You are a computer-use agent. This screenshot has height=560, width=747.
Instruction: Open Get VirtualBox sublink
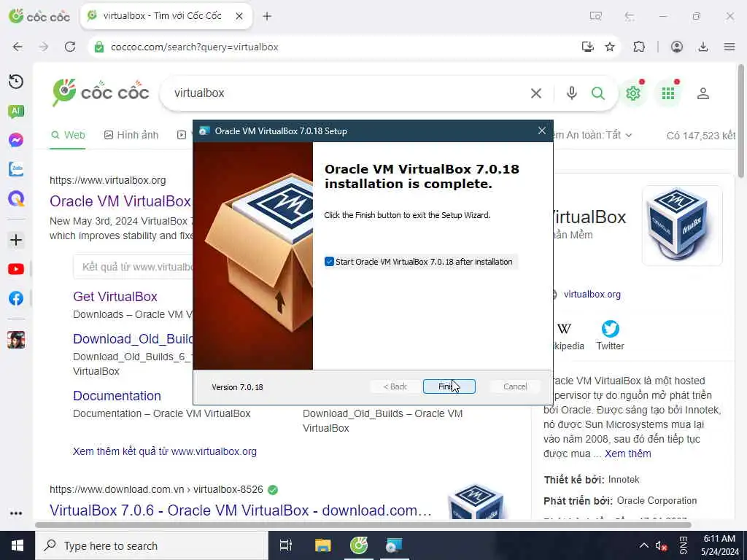coord(115,297)
